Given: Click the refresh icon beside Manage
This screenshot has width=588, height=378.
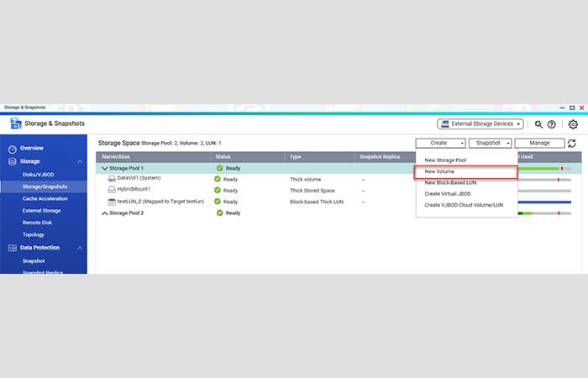Looking at the screenshot, I should [572, 144].
